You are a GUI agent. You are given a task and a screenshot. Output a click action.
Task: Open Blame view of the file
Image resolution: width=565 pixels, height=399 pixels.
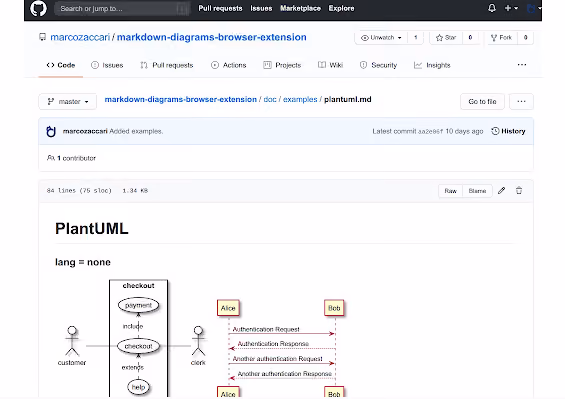pos(477,191)
